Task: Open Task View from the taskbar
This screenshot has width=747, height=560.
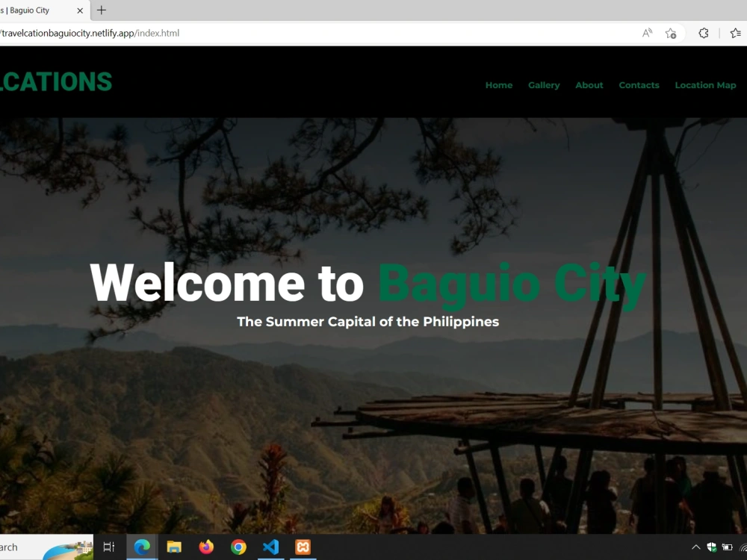Action: 109,547
